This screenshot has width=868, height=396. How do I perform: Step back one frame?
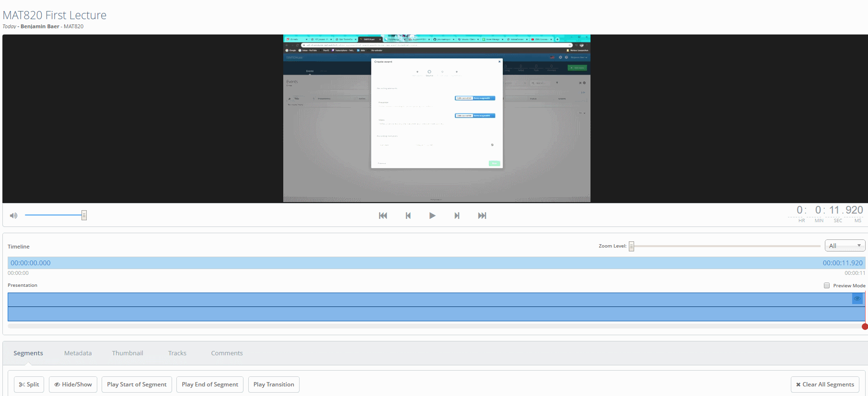pyautogui.click(x=408, y=215)
